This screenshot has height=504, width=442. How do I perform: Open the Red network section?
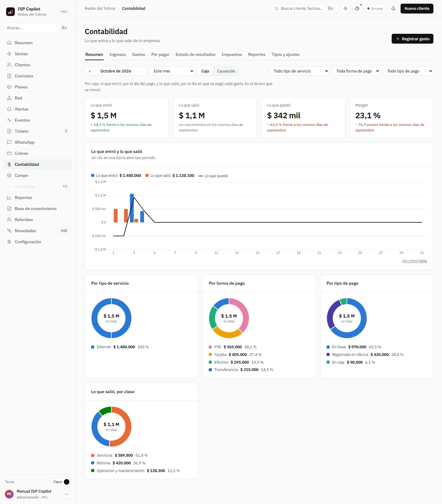point(38,98)
